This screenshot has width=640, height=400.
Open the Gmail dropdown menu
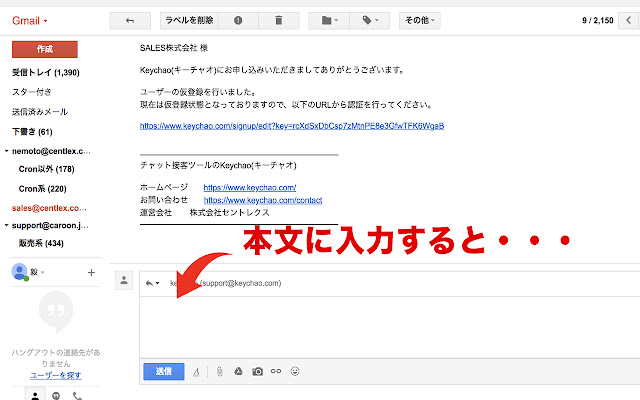pos(29,21)
